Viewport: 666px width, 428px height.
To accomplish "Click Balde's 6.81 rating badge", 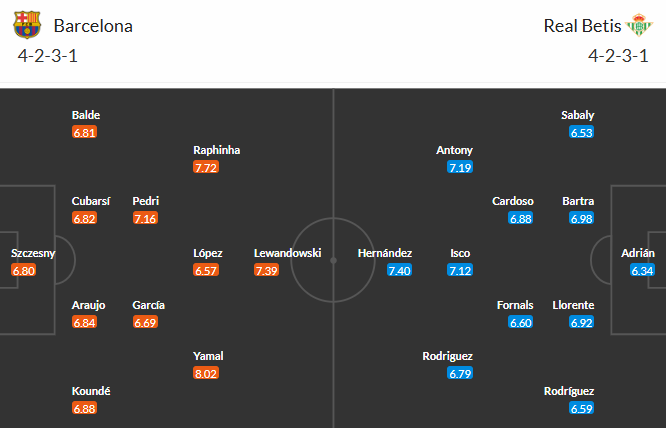I will click(x=85, y=132).
